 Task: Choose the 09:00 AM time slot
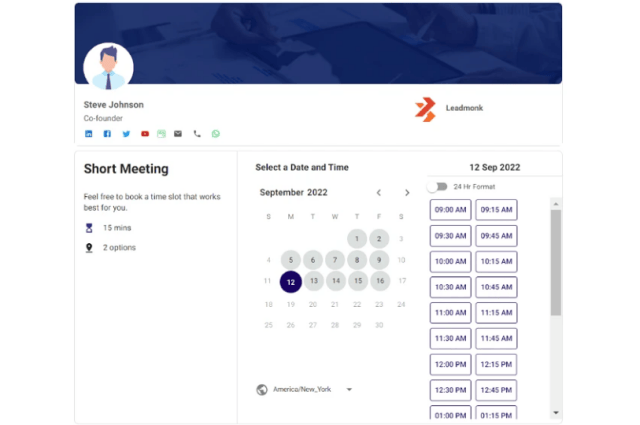pyautogui.click(x=450, y=210)
